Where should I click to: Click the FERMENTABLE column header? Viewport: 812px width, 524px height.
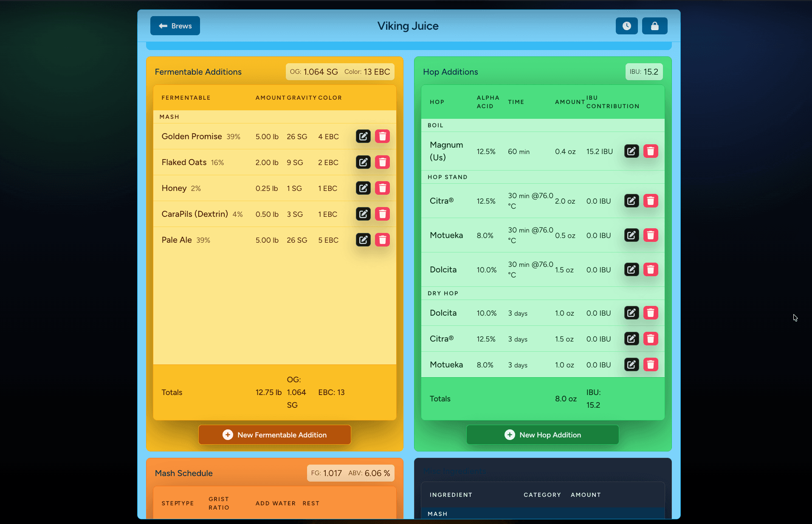tap(186, 98)
